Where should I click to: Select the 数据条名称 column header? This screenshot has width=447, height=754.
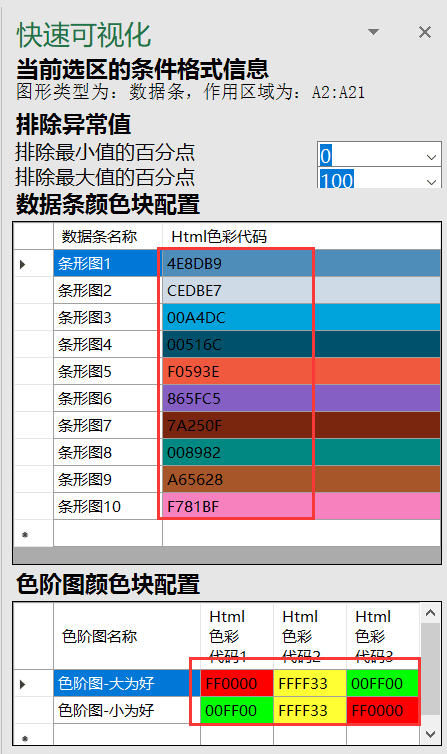[x=108, y=236]
